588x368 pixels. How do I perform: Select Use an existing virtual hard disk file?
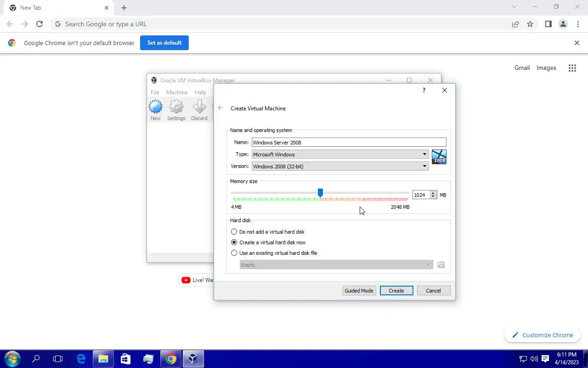pyautogui.click(x=274, y=253)
